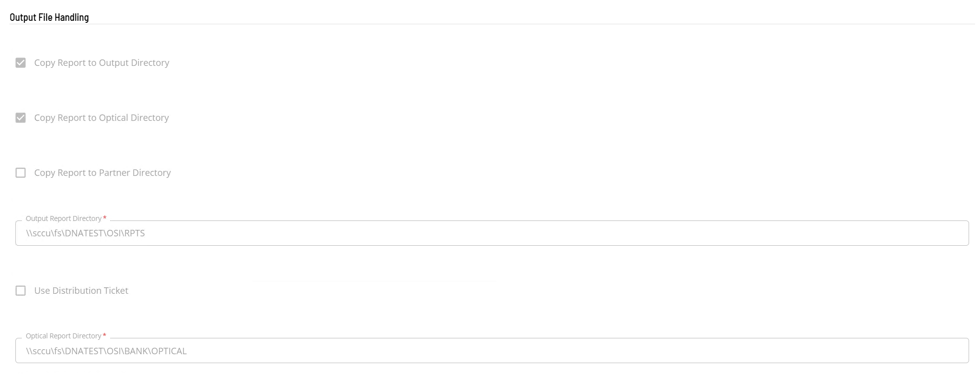Click the \\sccu\fs\DNATEST\OSI\BANK\OPTICAL path text

pos(106,351)
